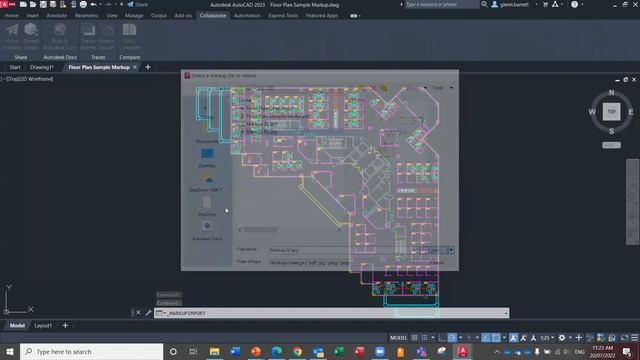
Task: Toggle Auto Scale annotation icon in status bar
Action: click(523, 338)
